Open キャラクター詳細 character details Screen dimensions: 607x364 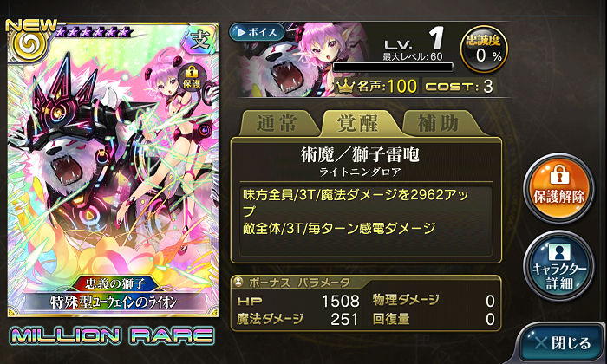pyautogui.click(x=558, y=266)
